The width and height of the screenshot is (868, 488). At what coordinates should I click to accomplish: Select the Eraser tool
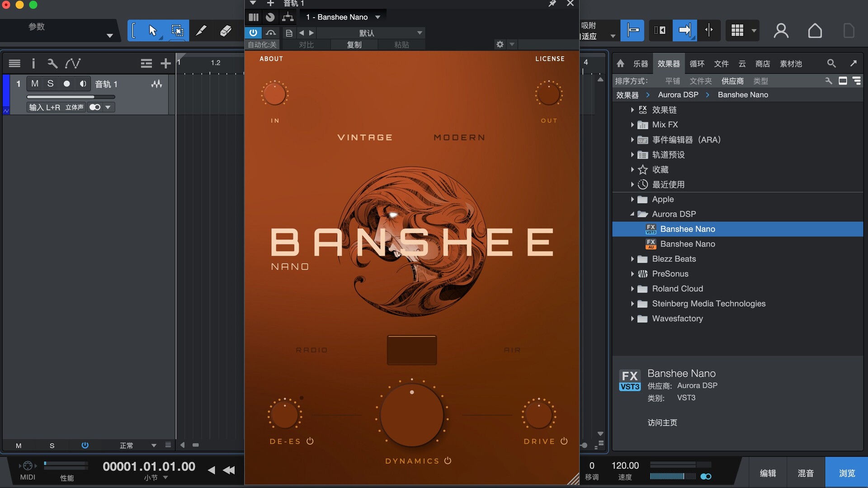(226, 30)
